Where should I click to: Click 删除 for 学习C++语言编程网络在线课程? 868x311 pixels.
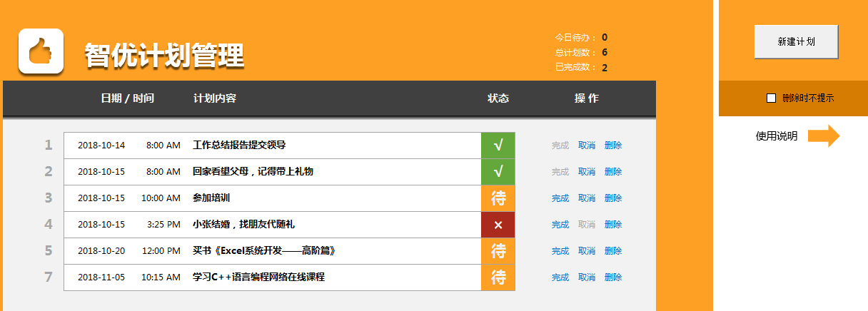[613, 277]
